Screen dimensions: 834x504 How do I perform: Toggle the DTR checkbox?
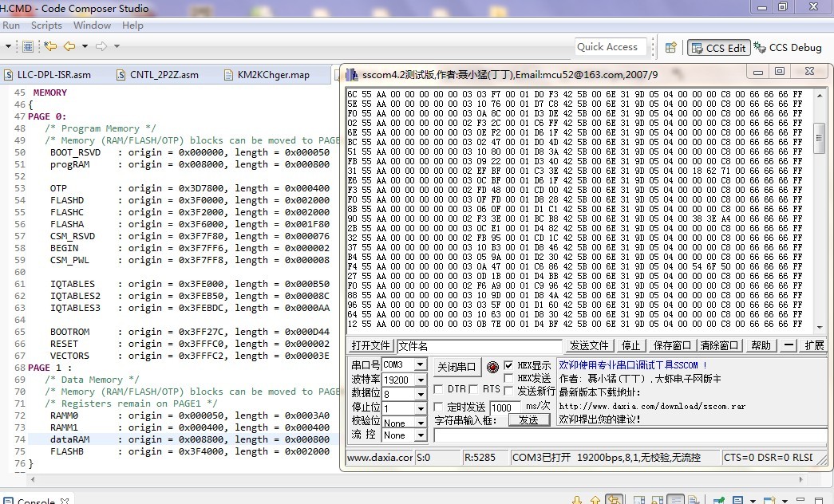pyautogui.click(x=438, y=389)
